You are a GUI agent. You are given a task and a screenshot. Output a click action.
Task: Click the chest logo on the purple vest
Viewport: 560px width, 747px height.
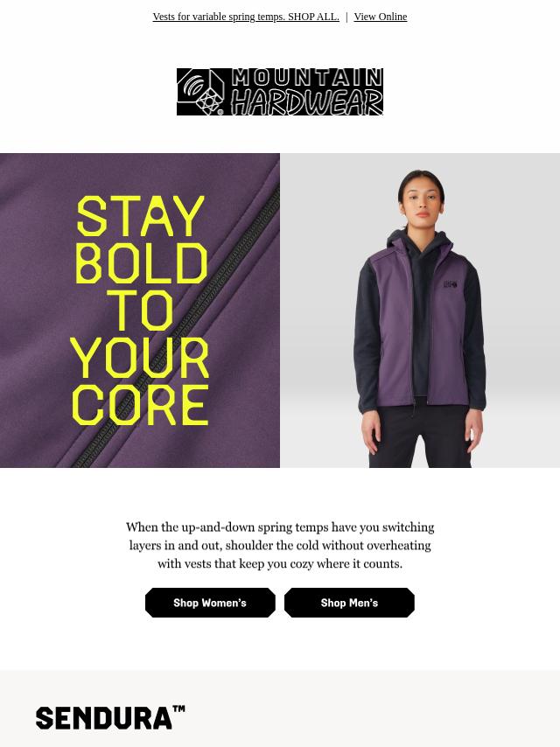coord(451,284)
